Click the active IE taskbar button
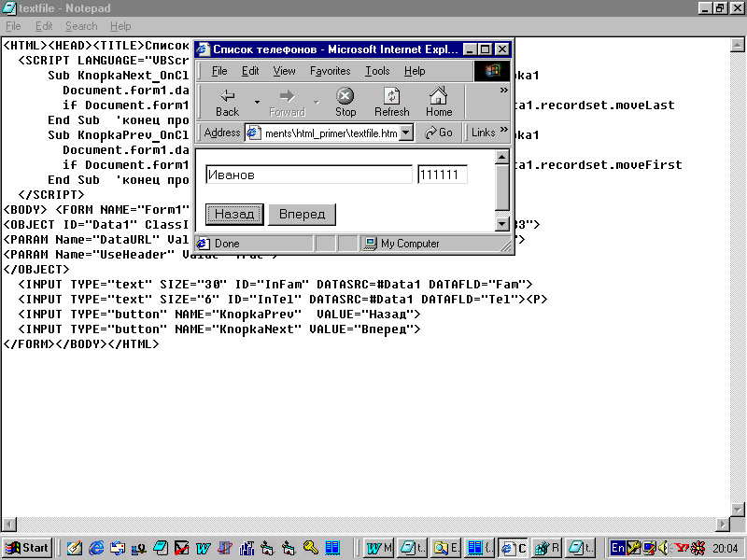The height and width of the screenshot is (560, 747). pyautogui.click(x=513, y=548)
